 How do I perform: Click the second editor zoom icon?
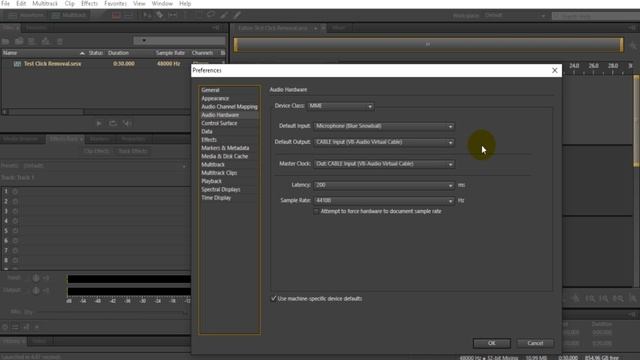point(590,299)
